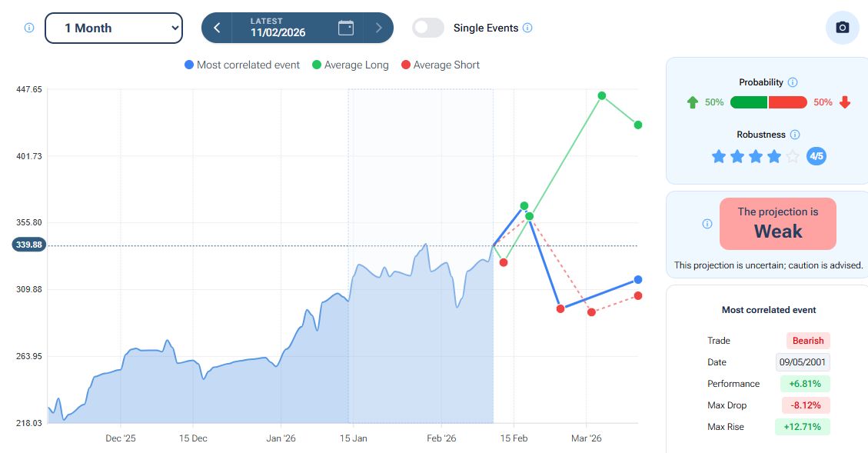Click the camera screenshot icon
868x453 pixels.
pyautogui.click(x=842, y=28)
